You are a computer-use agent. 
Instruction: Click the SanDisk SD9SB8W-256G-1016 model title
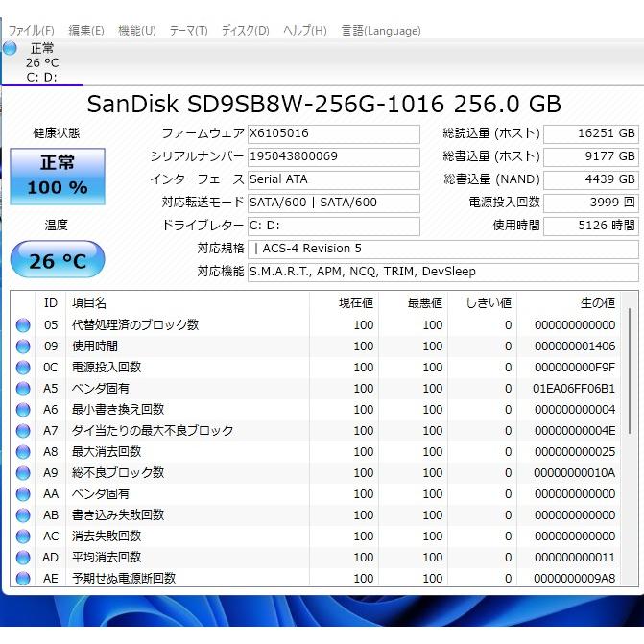[x=323, y=104]
